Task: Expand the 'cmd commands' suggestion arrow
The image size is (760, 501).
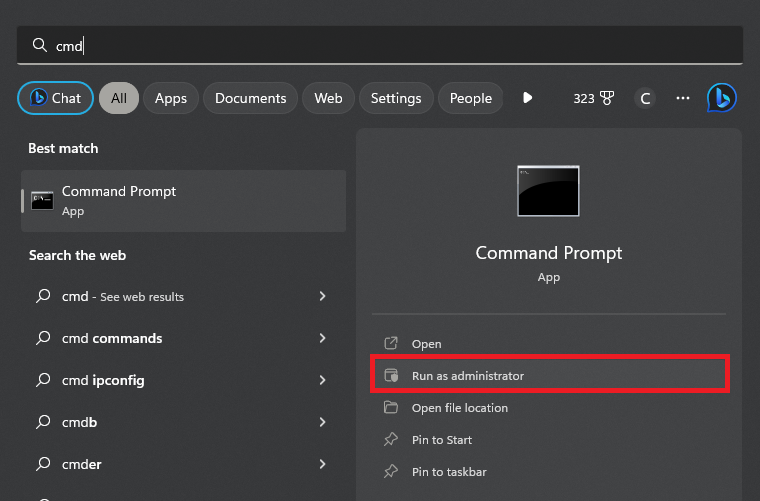Action: [x=322, y=338]
